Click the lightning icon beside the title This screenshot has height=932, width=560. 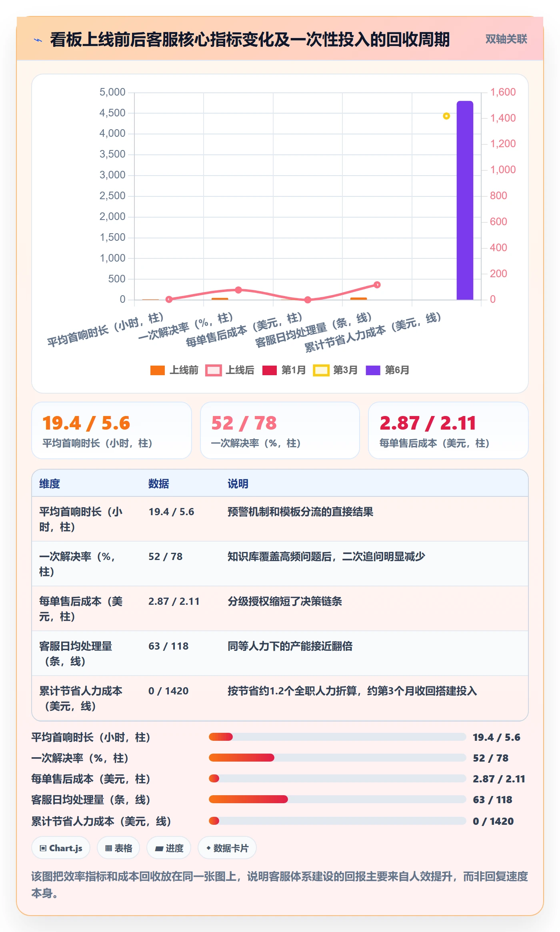click(x=38, y=40)
